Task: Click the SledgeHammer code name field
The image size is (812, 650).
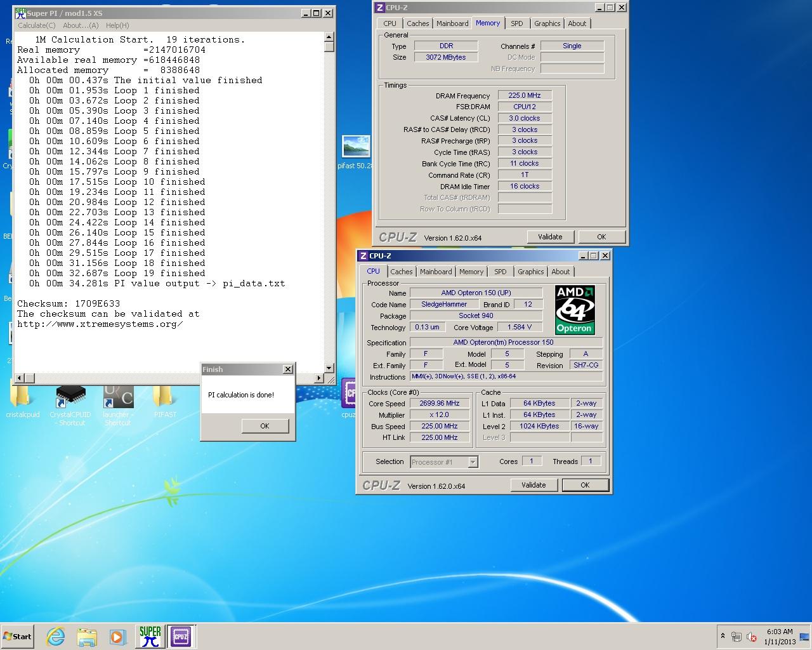Action: click(444, 304)
